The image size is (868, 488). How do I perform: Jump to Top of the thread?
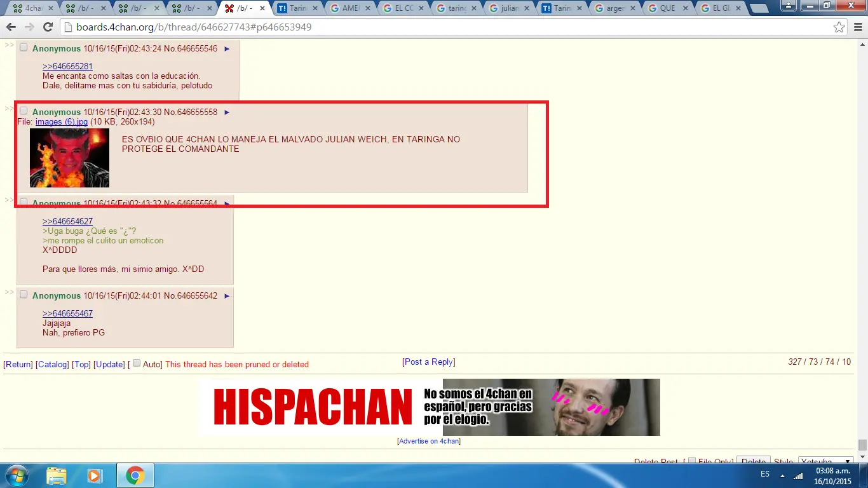click(x=81, y=365)
